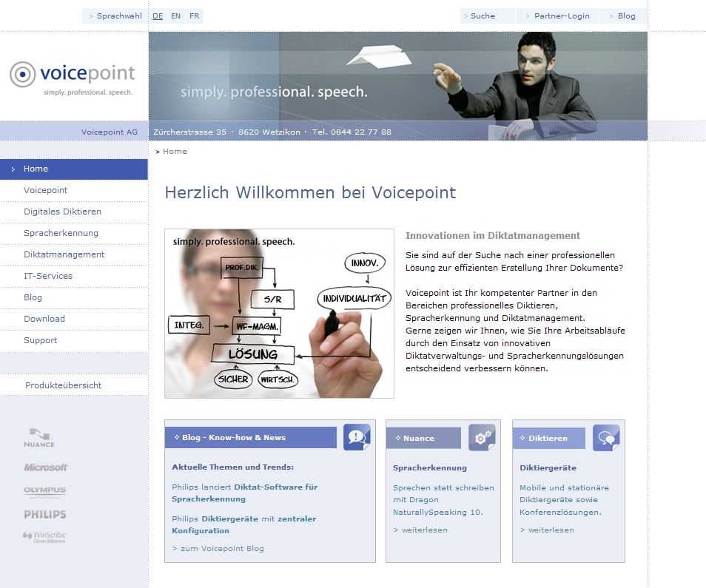
Task: Click the Spracherkennung heading in Nuance box
Action: click(429, 468)
